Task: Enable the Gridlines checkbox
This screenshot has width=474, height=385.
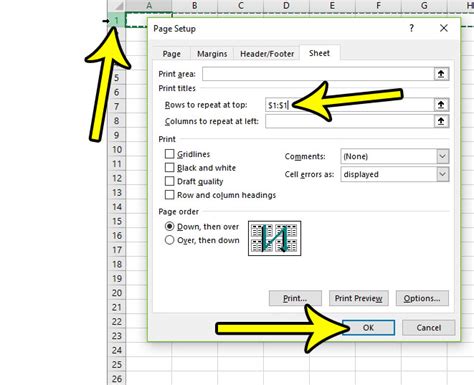Action: [x=169, y=154]
